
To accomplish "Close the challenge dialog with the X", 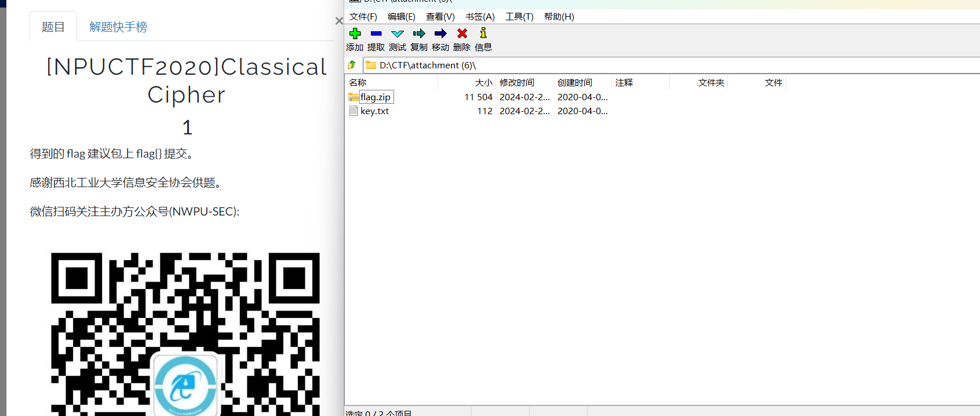I will (x=339, y=21).
